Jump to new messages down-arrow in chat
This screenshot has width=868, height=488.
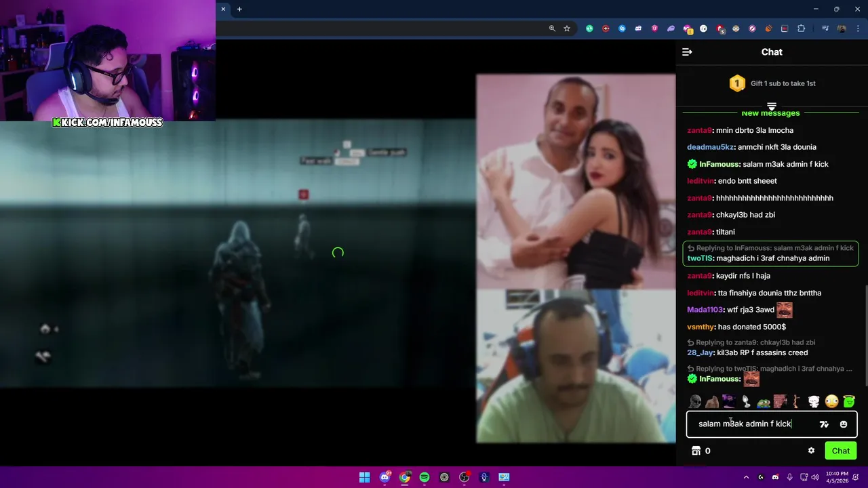point(771,106)
